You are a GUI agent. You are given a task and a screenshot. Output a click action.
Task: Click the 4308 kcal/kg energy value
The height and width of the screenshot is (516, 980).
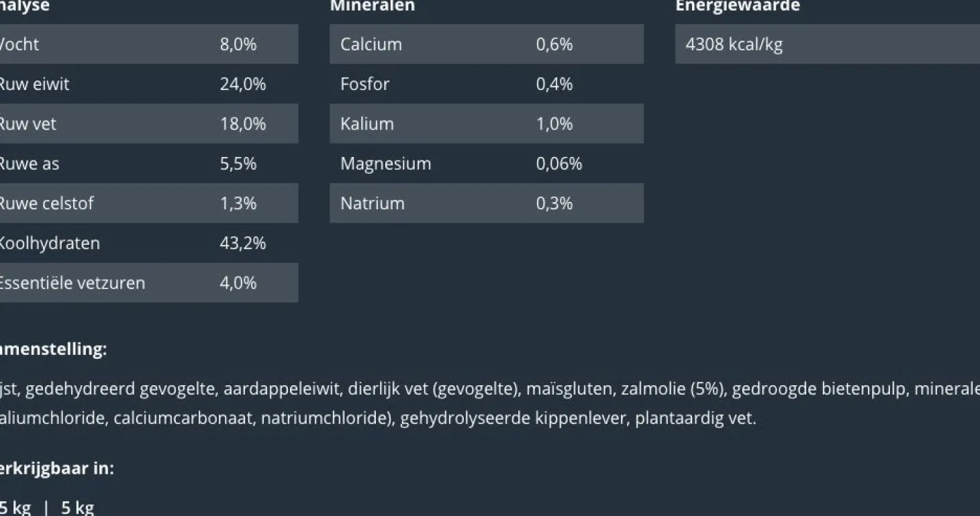(x=734, y=44)
